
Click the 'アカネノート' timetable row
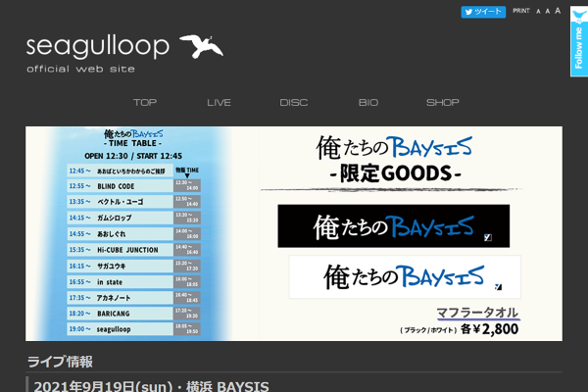coord(133,298)
